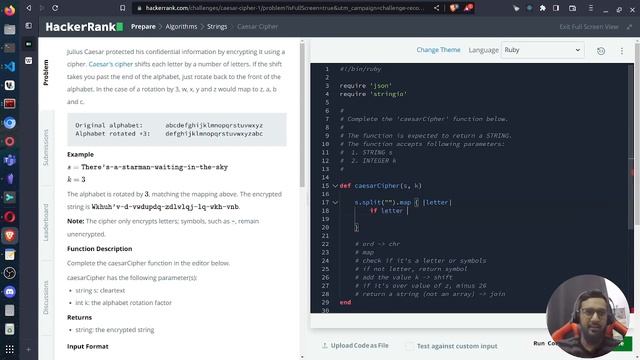This screenshot has width=640, height=360.
Task: Click the 'Input Format' heading
Action: (x=88, y=346)
